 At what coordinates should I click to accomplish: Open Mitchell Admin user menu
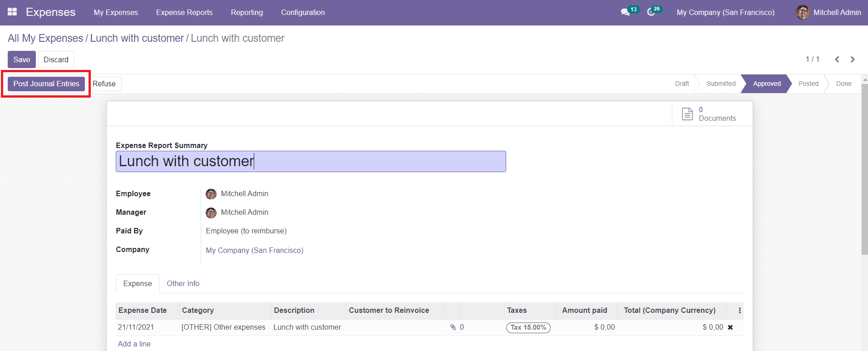829,12
